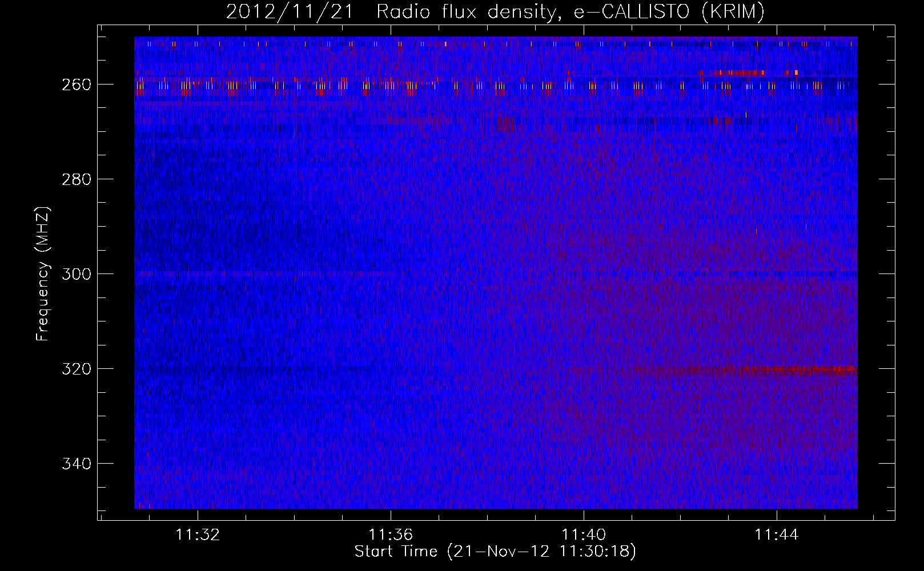The height and width of the screenshot is (571, 924).
Task: Click the plot title '2012/11/21 Radio flux density'
Action: coord(495,11)
